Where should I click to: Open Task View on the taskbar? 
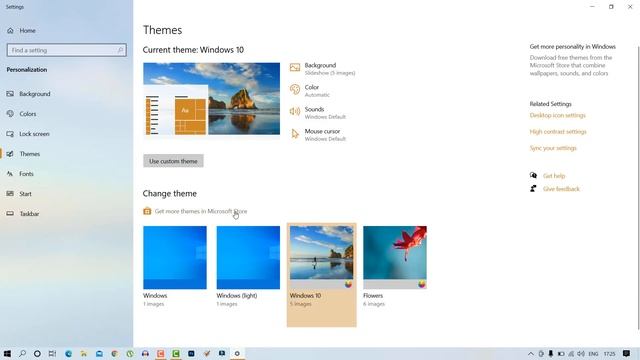pos(52,353)
